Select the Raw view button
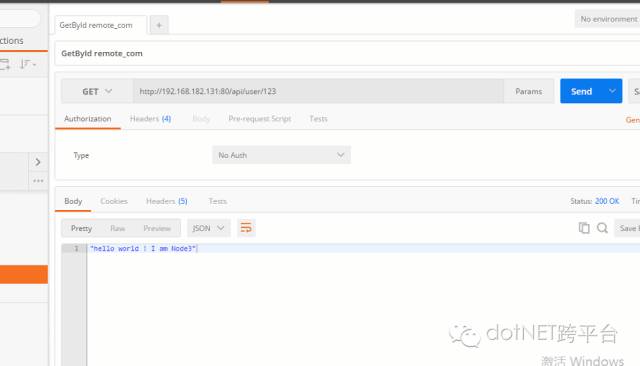The image size is (640, 366). coord(118,228)
